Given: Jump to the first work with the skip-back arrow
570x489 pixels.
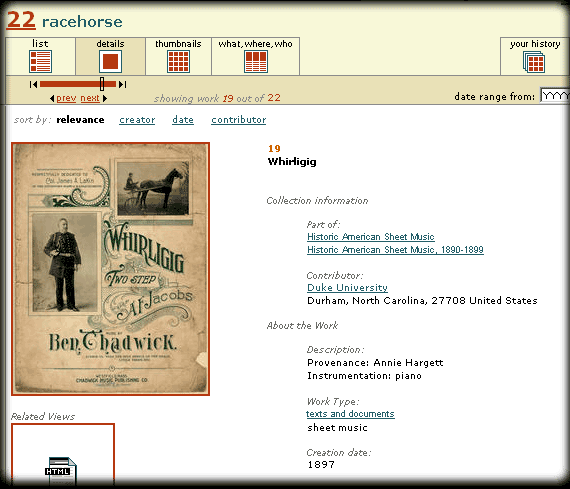Looking at the screenshot, I should coord(33,85).
